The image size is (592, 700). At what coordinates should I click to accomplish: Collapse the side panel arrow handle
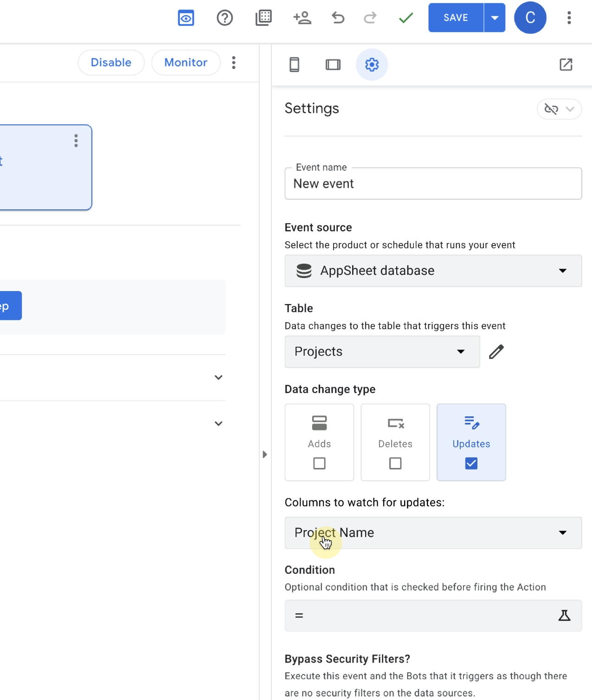tap(265, 454)
